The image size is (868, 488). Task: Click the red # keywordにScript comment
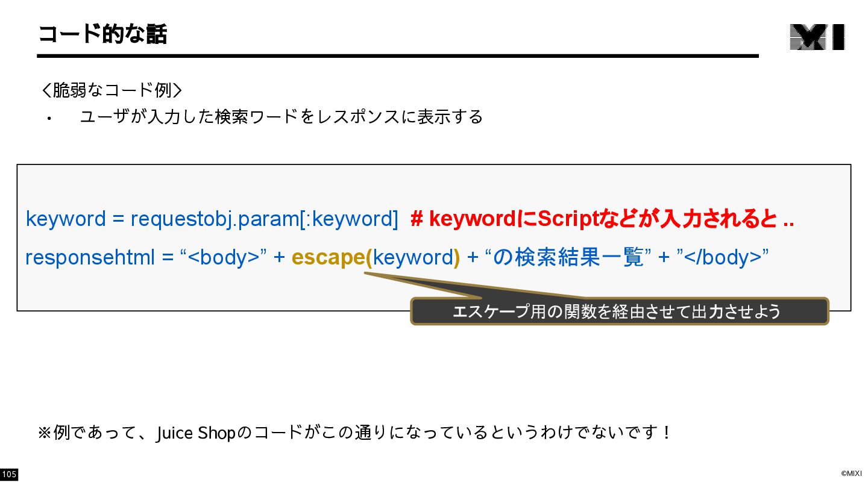click(602, 219)
